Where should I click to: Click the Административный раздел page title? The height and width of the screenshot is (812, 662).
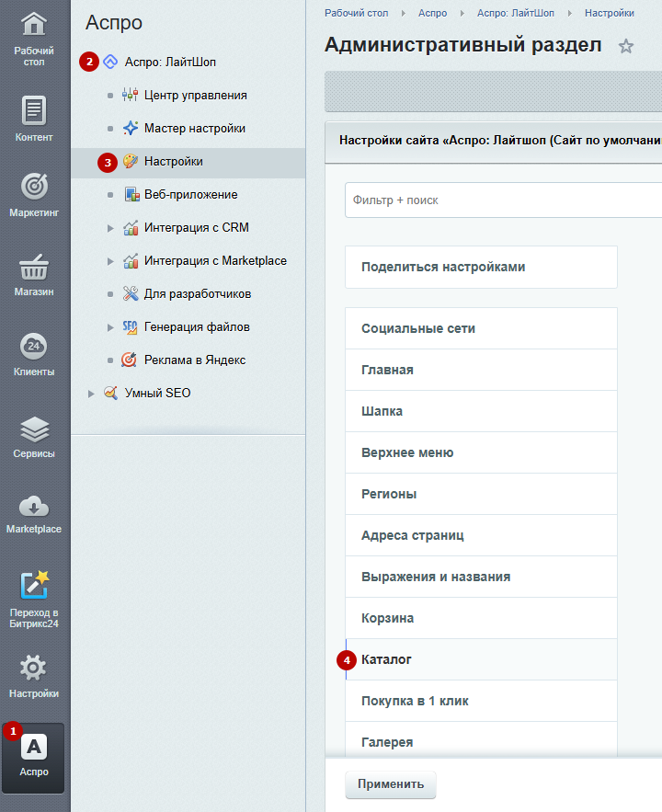[x=463, y=45]
